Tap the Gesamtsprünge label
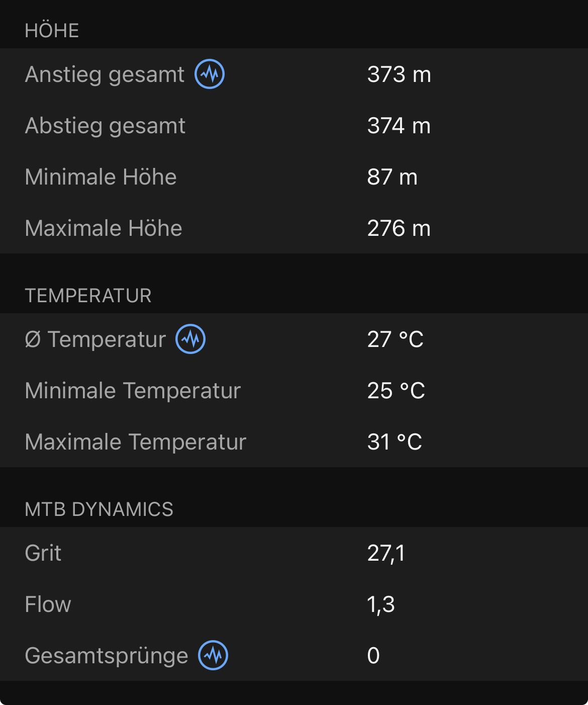 click(106, 656)
